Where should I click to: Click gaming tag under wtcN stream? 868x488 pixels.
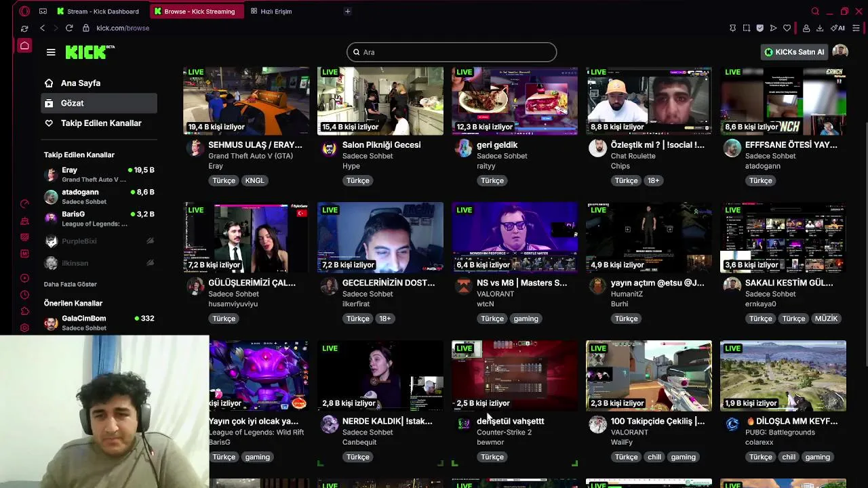pyautogui.click(x=526, y=319)
